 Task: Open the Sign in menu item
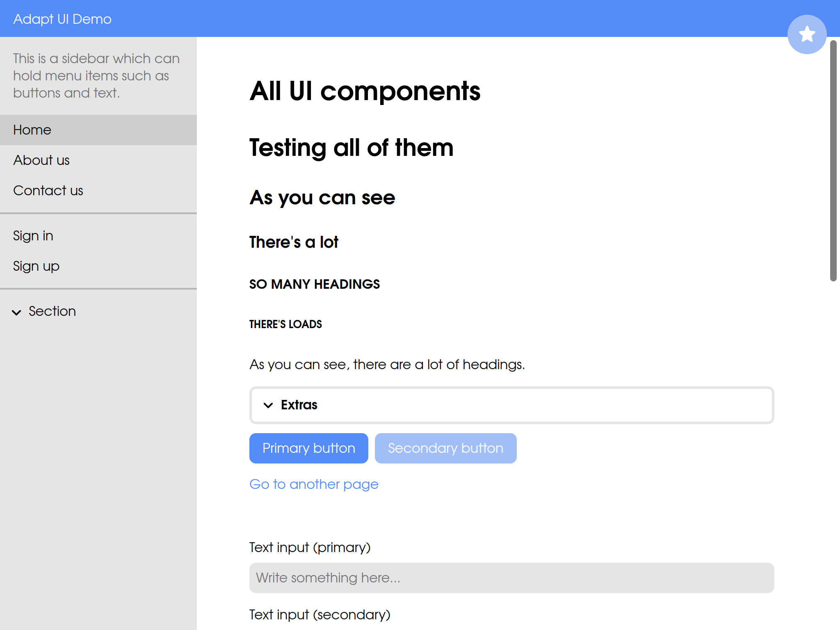[x=33, y=236]
